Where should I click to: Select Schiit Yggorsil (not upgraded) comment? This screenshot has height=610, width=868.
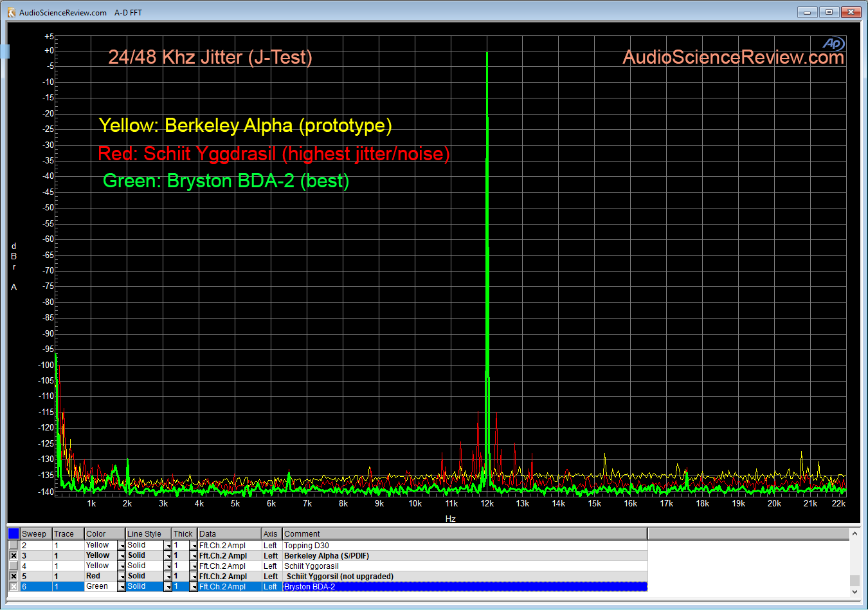tap(465, 576)
